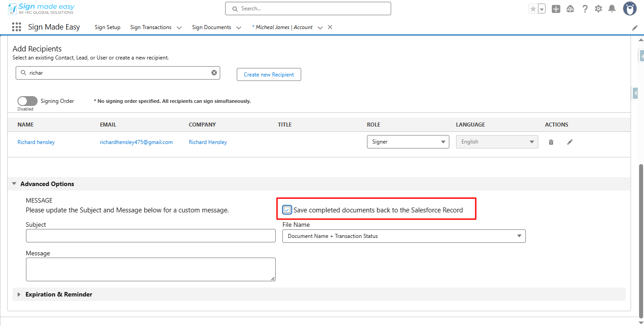View notifications bell icon
The width and height of the screenshot is (644, 326).
click(612, 9)
